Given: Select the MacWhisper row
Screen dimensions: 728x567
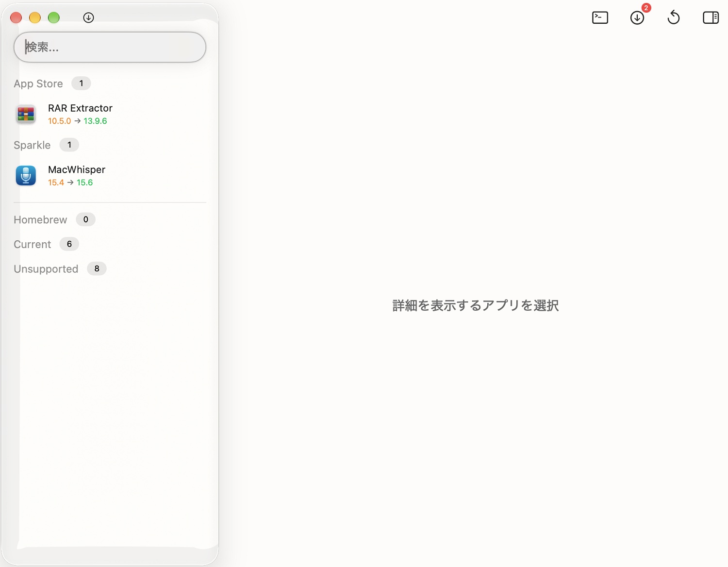Looking at the screenshot, I should click(x=110, y=176).
